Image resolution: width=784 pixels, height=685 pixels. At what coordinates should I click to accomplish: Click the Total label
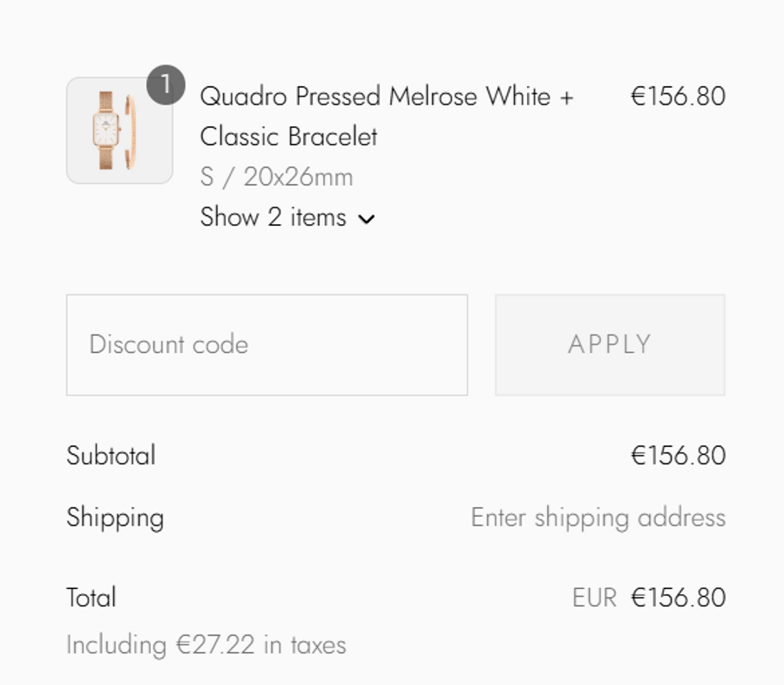coord(91,598)
